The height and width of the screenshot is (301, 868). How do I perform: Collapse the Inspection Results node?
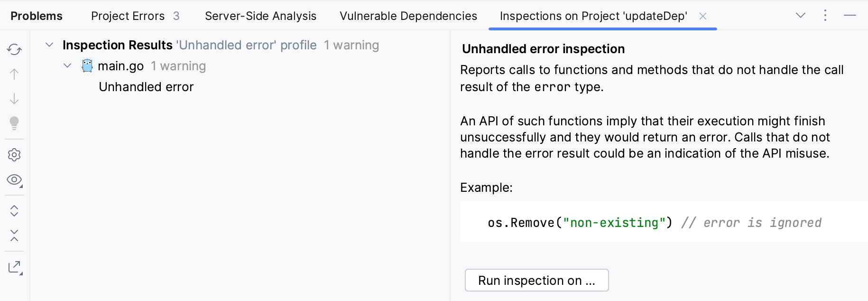[x=49, y=45]
